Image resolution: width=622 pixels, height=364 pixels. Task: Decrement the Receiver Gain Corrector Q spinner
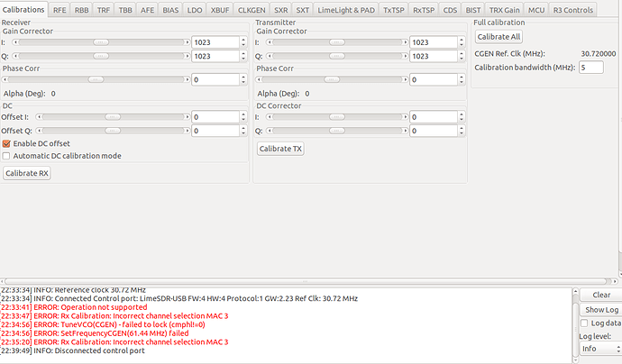243,59
